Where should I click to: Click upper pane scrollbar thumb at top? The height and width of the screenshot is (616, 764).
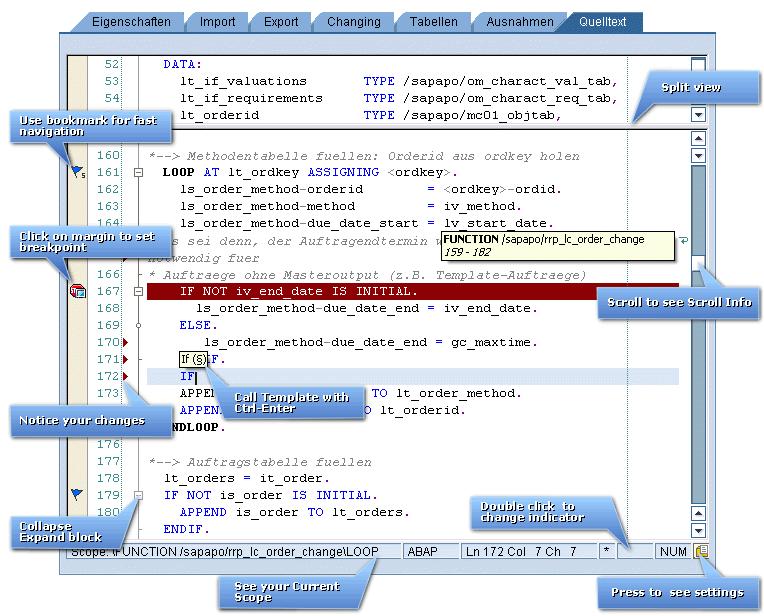(699, 64)
